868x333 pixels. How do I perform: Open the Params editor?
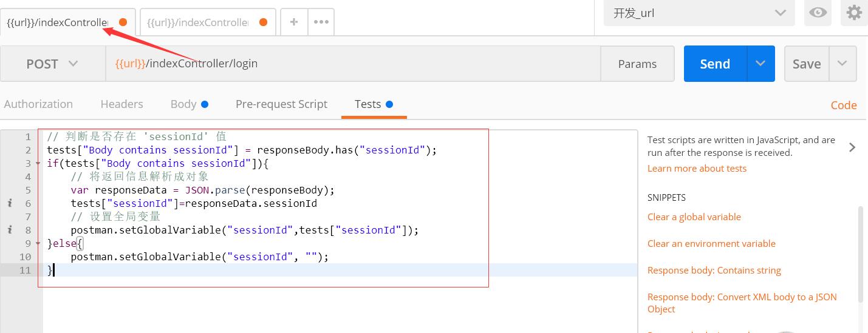(x=637, y=64)
